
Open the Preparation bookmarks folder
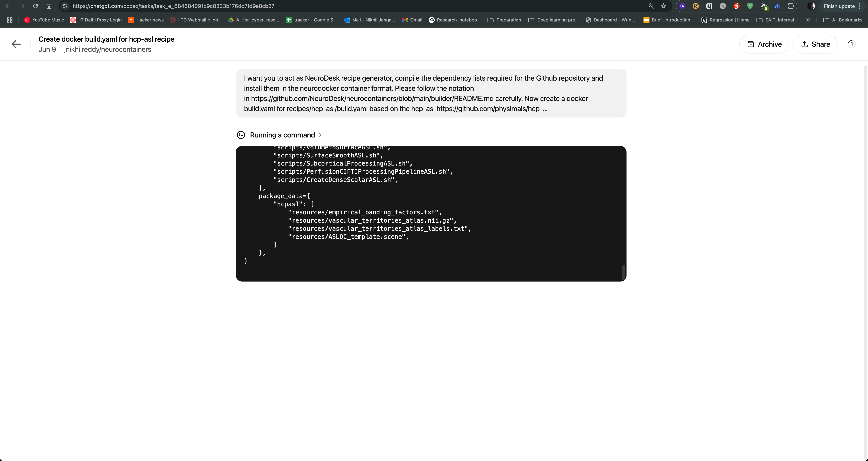(504, 20)
